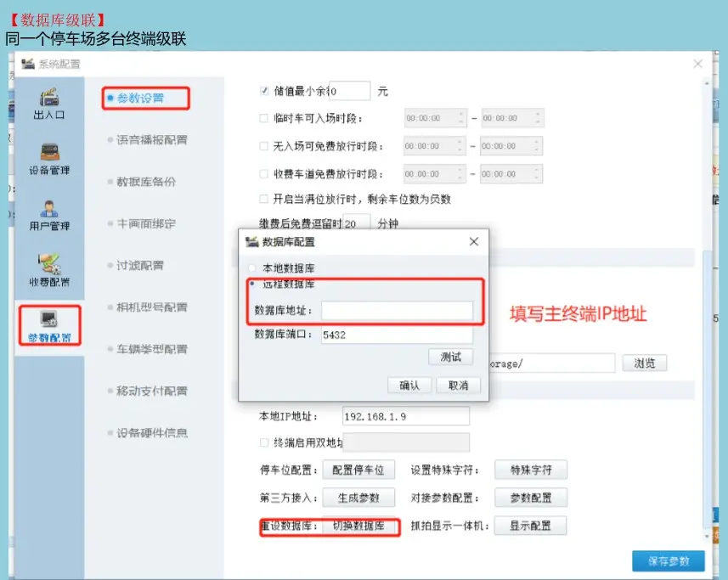This screenshot has height=580, width=728.
Task: Click the 临时车可入场时段 start time stepper
Action: tap(461, 118)
